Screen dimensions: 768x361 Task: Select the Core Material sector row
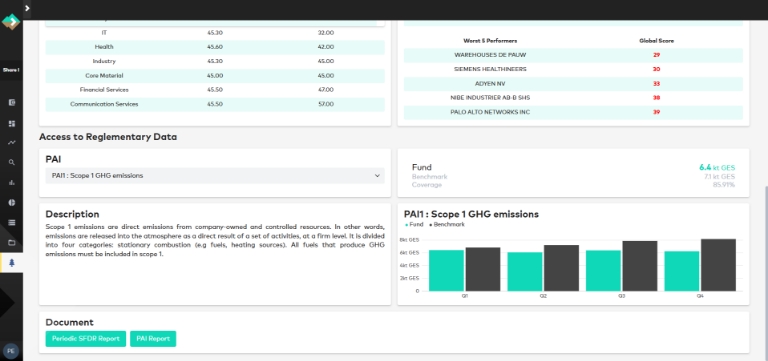pos(215,75)
